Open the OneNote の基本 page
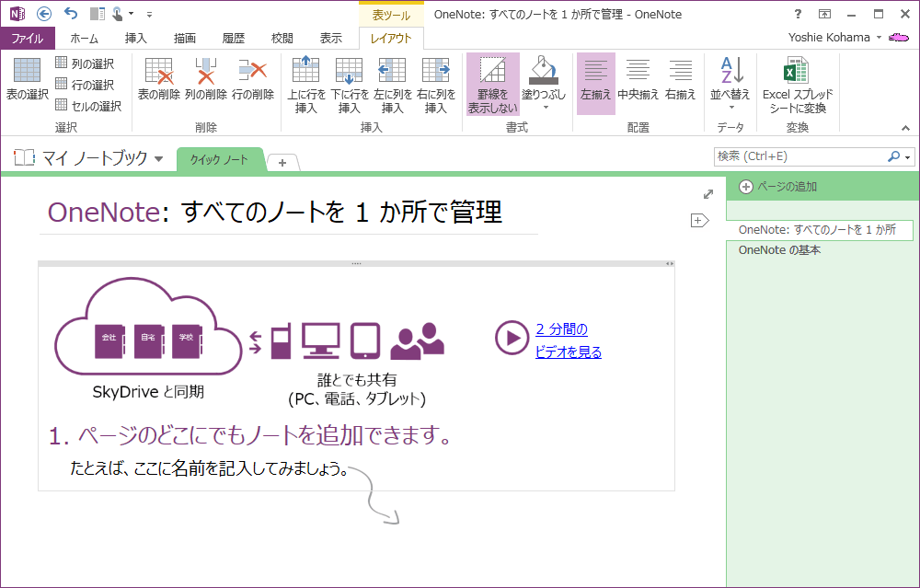This screenshot has height=588, width=920. coord(780,250)
